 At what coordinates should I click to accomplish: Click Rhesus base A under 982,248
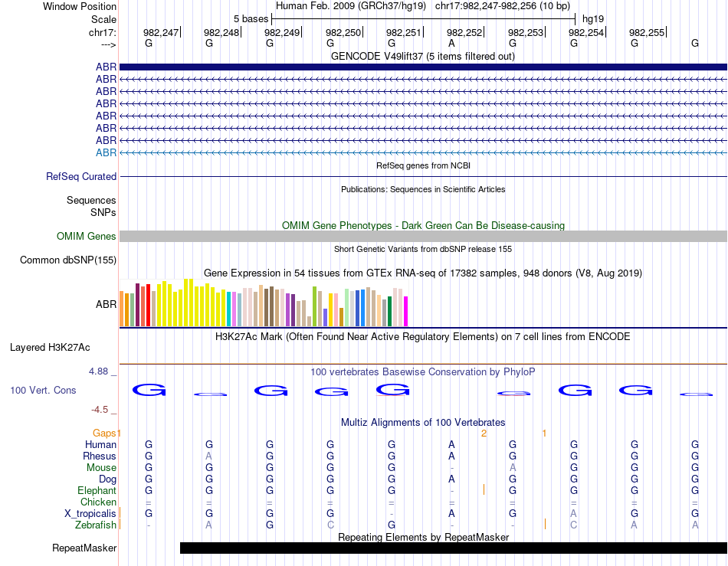(209, 456)
